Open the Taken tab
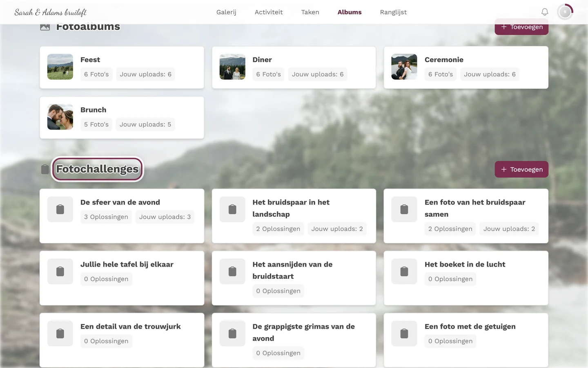 click(x=310, y=12)
